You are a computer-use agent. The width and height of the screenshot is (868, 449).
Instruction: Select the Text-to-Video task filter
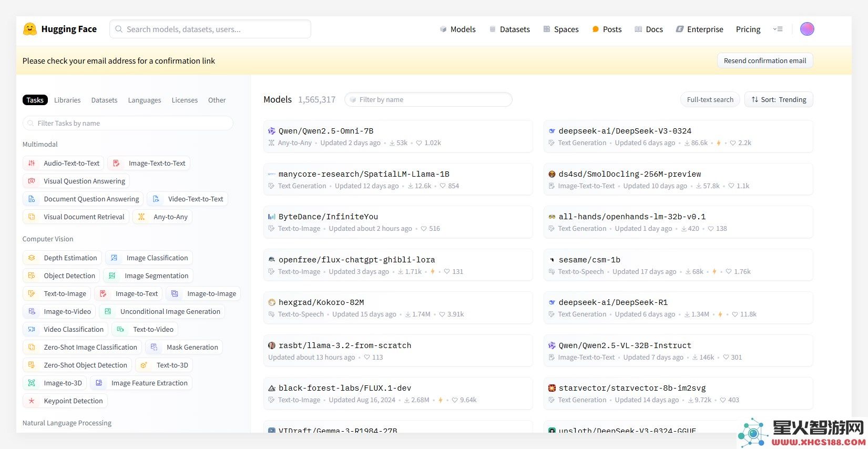(x=145, y=329)
